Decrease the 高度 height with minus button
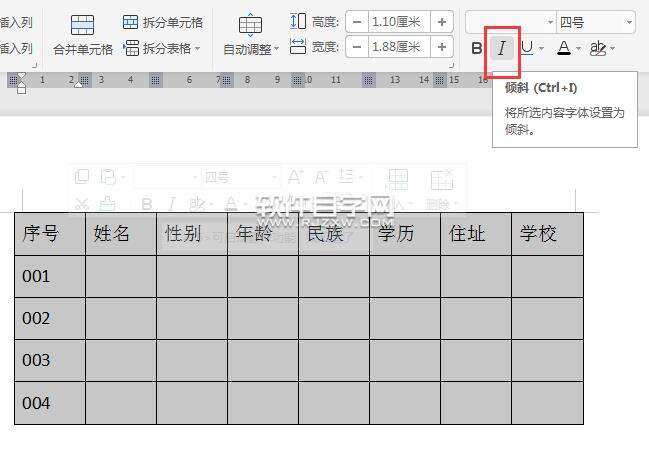649x466 pixels. [x=357, y=22]
